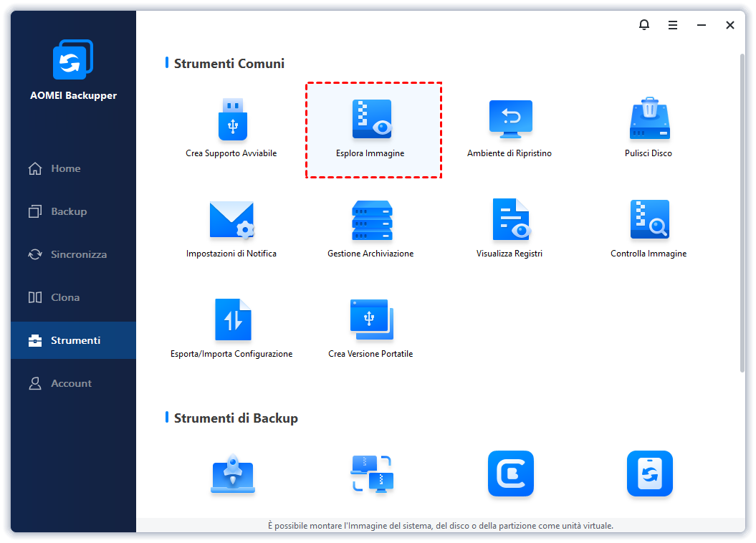
Task: Click the rocket laptop backup tool icon
Action: tap(232, 474)
